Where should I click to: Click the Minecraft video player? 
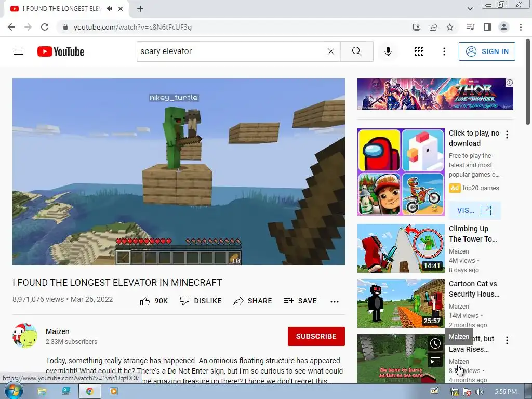coord(179,171)
